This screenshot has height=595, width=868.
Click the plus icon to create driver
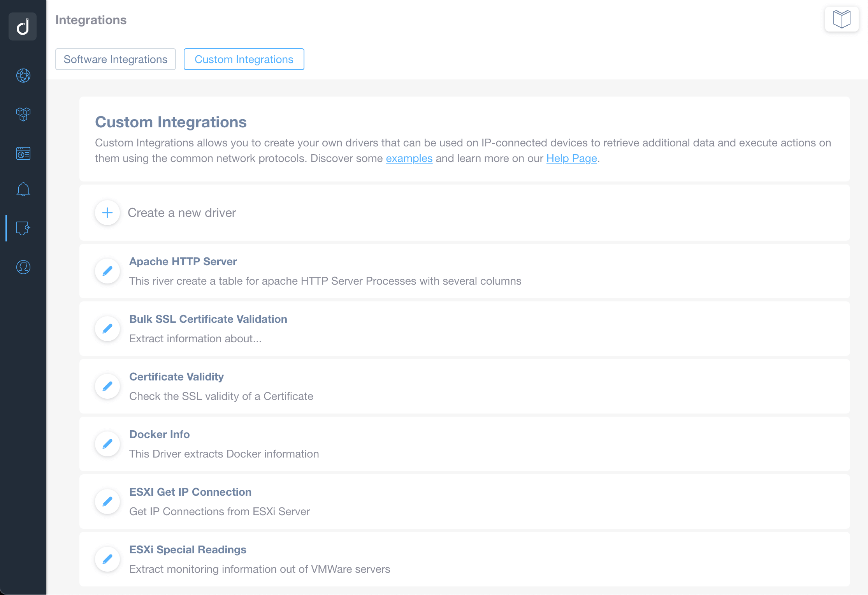pos(107,213)
